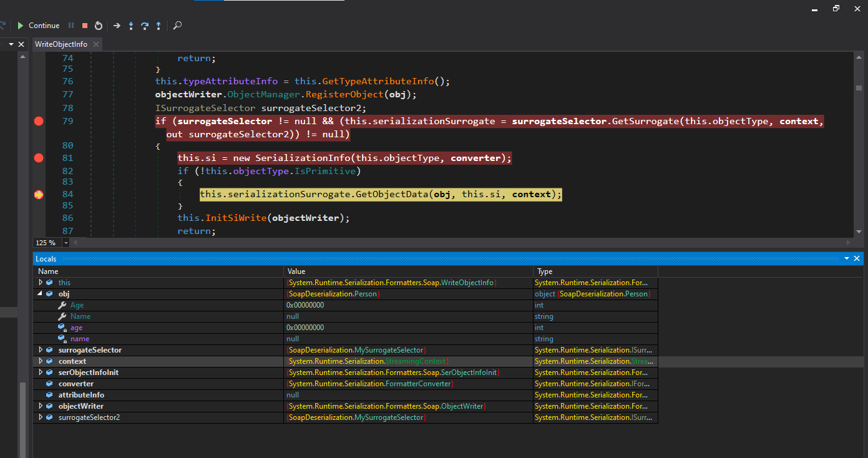Collapse the 'obj' local variable
The image size is (868, 458).
(41, 294)
